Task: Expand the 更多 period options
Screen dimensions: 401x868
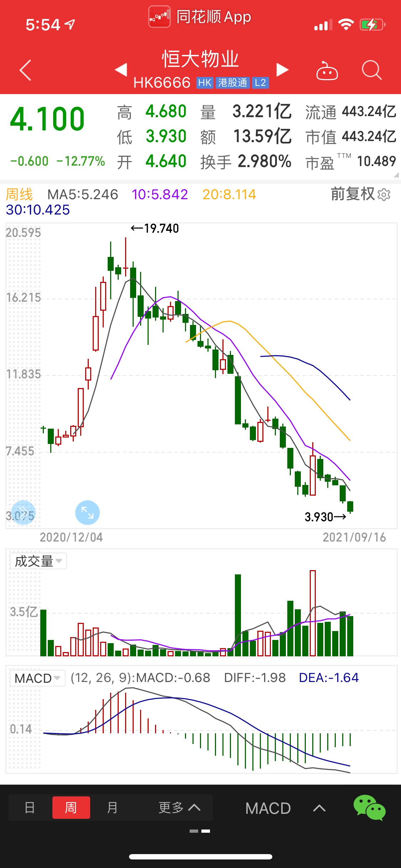Action: [179, 807]
